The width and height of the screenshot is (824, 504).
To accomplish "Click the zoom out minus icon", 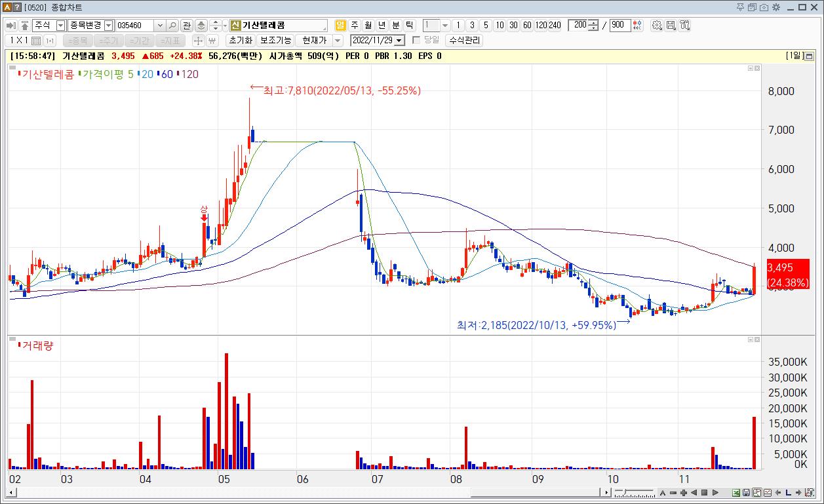I will coord(673,493).
